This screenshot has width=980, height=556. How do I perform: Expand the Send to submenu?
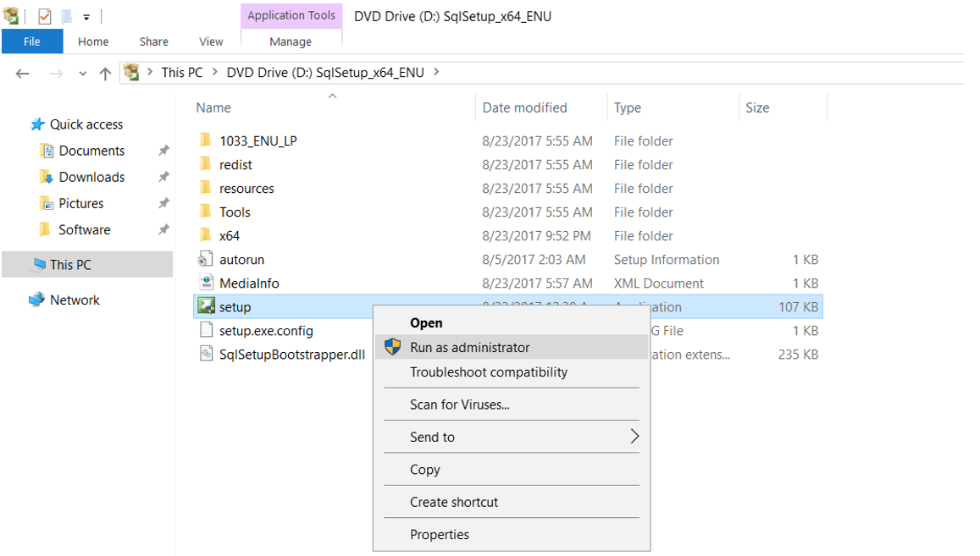(512, 438)
